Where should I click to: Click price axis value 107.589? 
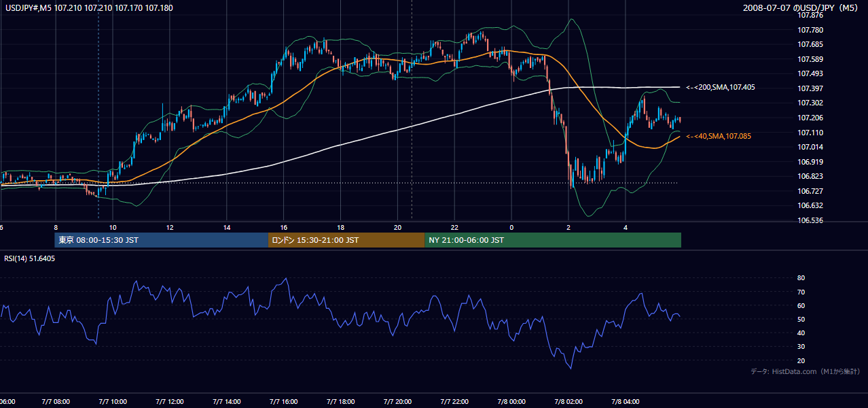[x=810, y=59]
